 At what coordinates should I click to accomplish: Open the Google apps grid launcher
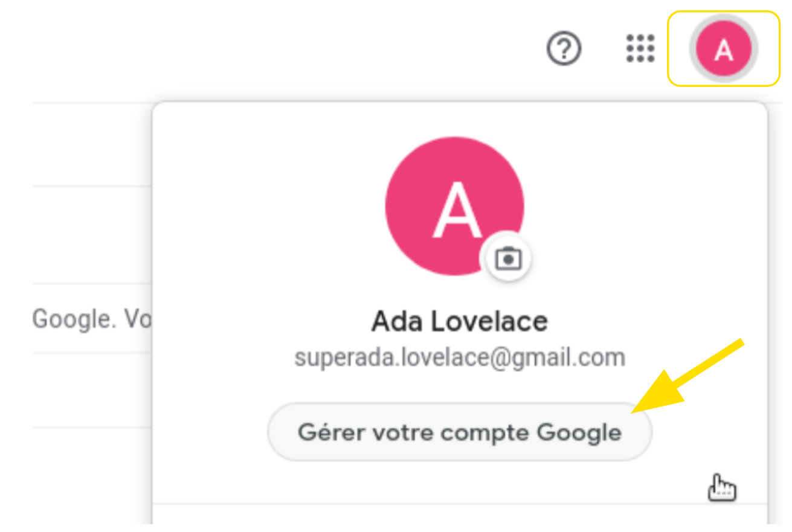tap(640, 48)
